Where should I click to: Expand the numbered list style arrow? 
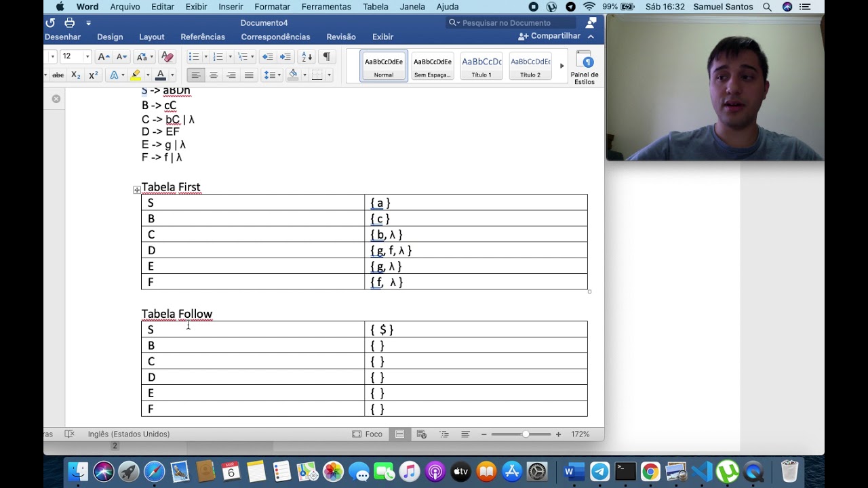229,57
